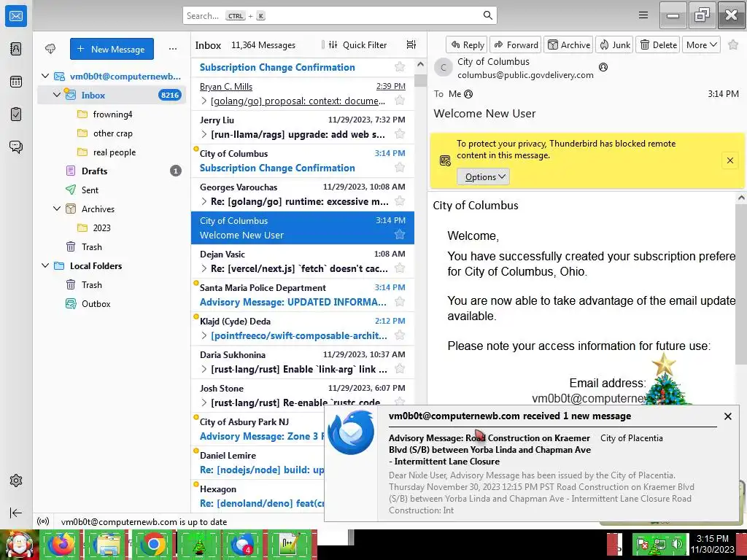The image size is (747, 560).
Task: Open the Address Book space
Action: click(16, 49)
